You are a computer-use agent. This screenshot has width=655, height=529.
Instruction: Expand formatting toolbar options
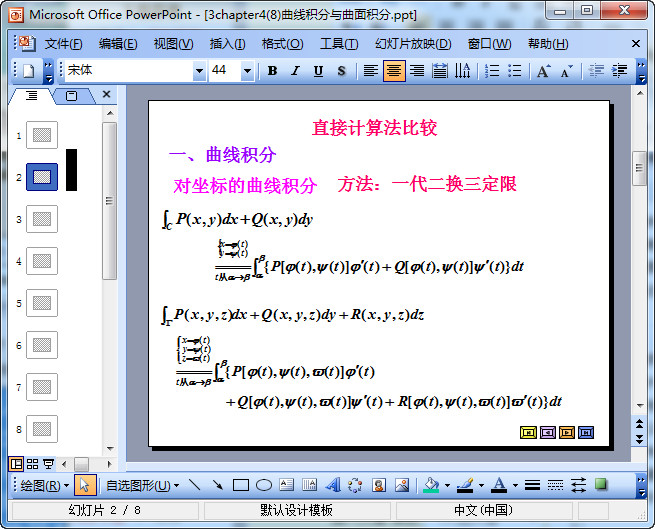coord(641,71)
